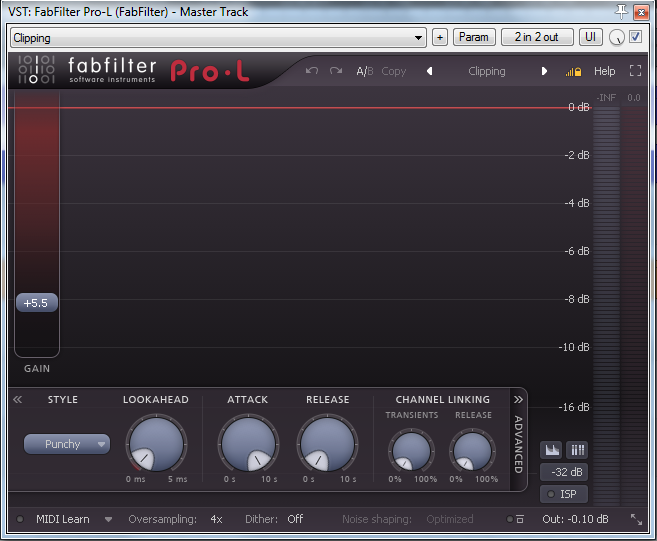Click the Transients channel linking knob
657x541 pixels.
pos(411,451)
